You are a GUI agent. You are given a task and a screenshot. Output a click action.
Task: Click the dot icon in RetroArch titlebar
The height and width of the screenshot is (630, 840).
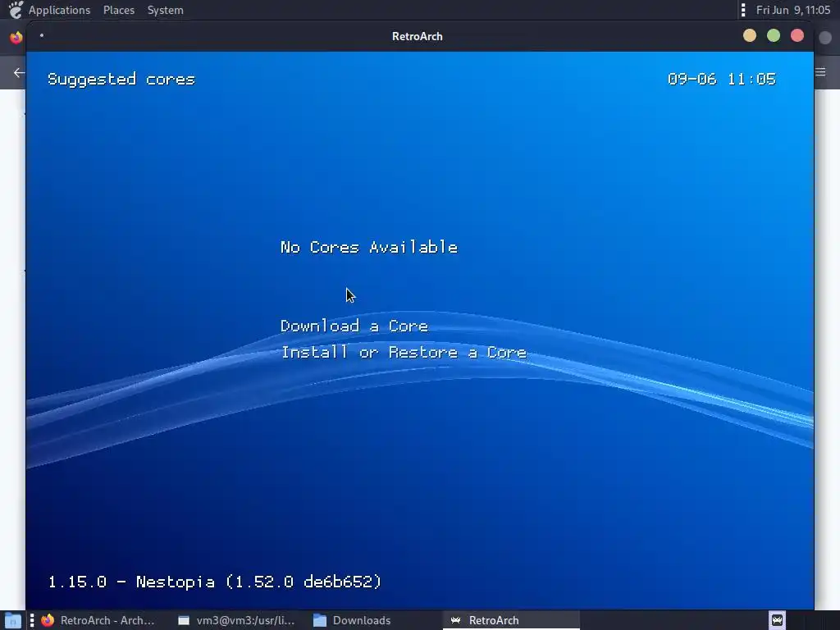[x=42, y=36]
